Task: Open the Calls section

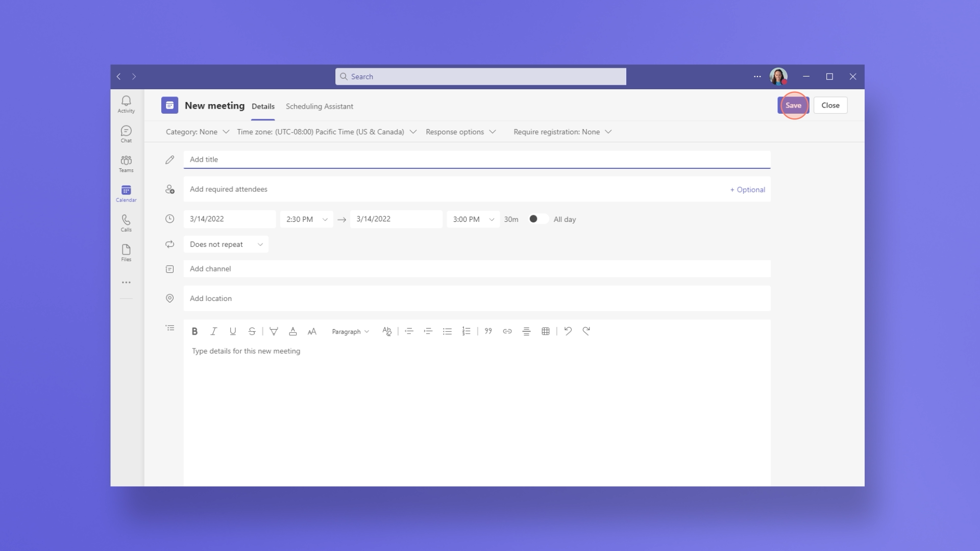Action: click(126, 223)
